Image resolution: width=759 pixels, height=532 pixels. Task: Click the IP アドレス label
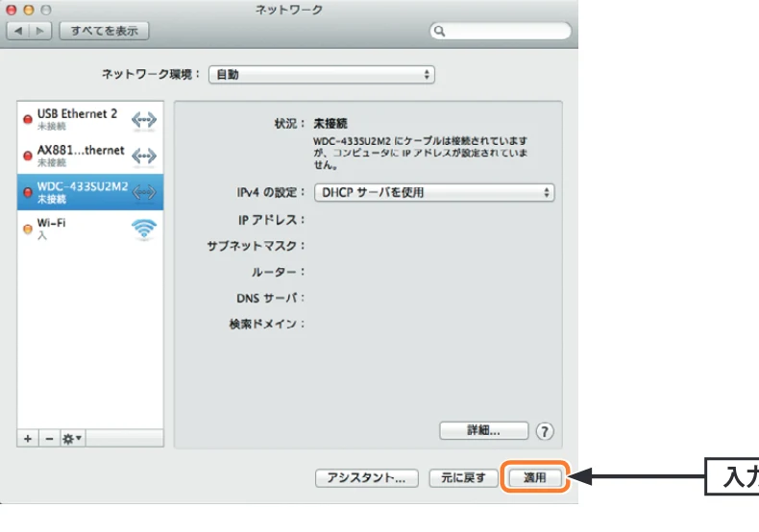click(271, 220)
